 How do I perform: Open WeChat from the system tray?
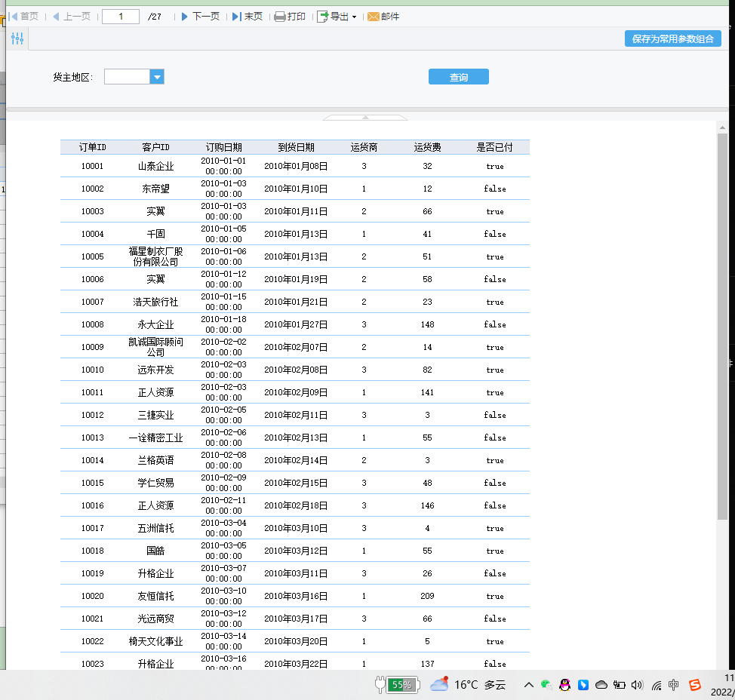click(546, 685)
